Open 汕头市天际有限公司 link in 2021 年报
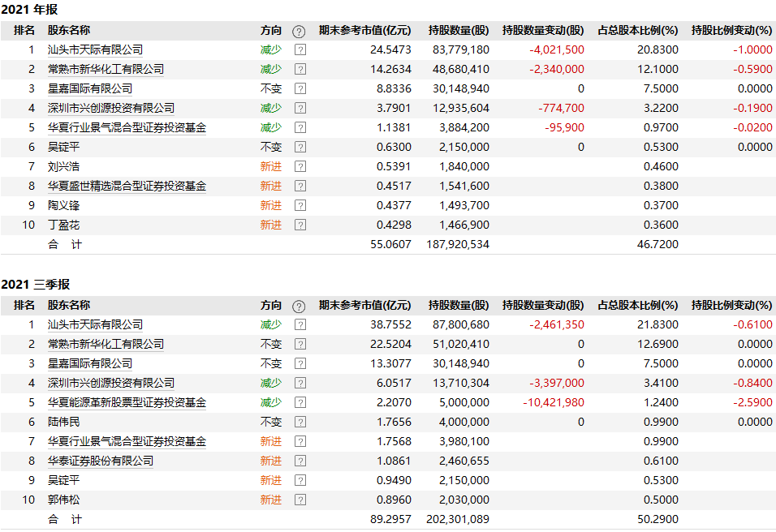Image resolution: width=776 pixels, height=532 pixels. (x=95, y=50)
